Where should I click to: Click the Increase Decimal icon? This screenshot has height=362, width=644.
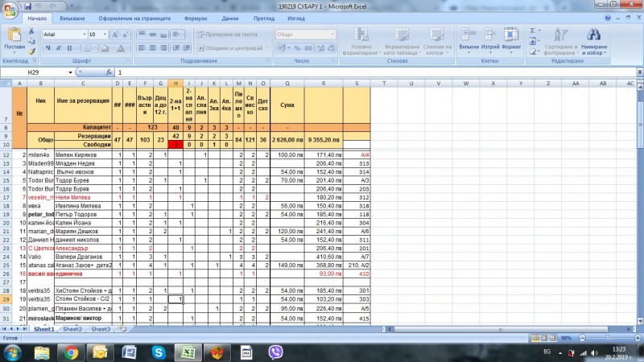pyautogui.click(x=320, y=48)
